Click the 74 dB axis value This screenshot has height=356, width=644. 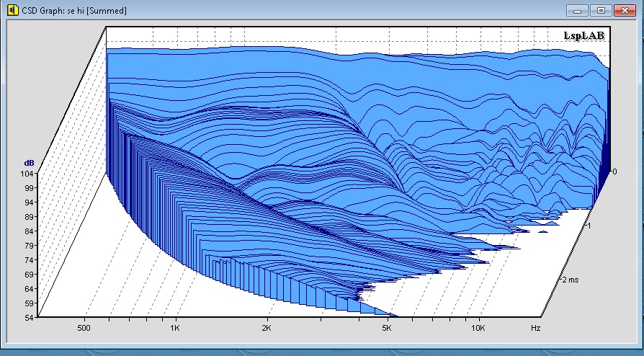point(28,260)
